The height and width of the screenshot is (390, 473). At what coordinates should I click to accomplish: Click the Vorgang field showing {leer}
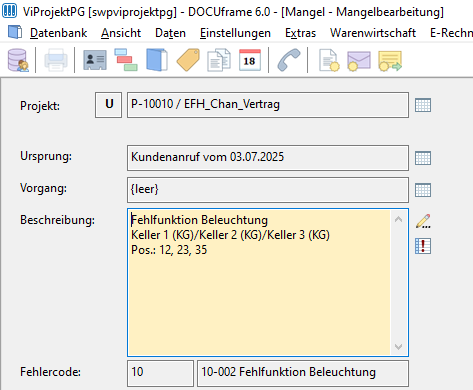coord(268,190)
